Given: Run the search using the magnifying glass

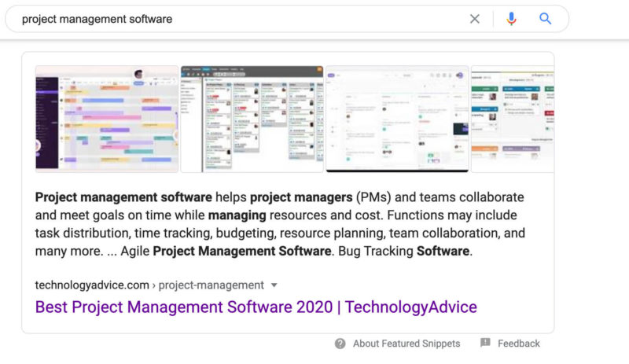Looking at the screenshot, I should tap(545, 19).
